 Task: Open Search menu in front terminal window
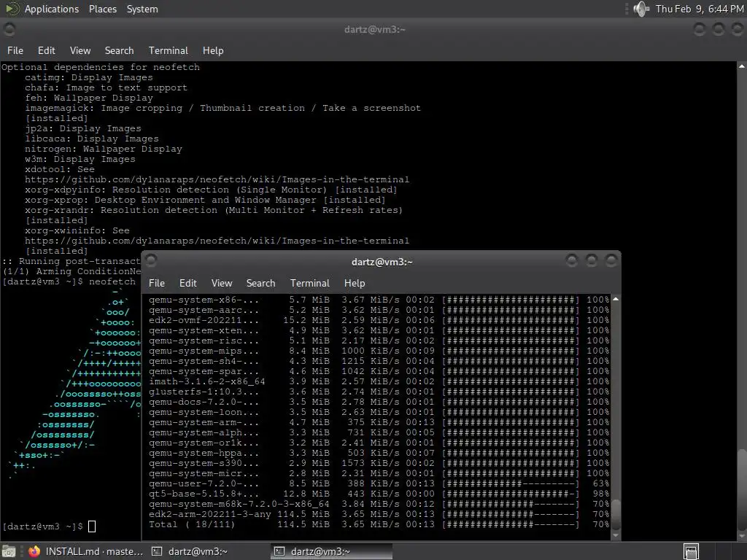click(x=260, y=283)
